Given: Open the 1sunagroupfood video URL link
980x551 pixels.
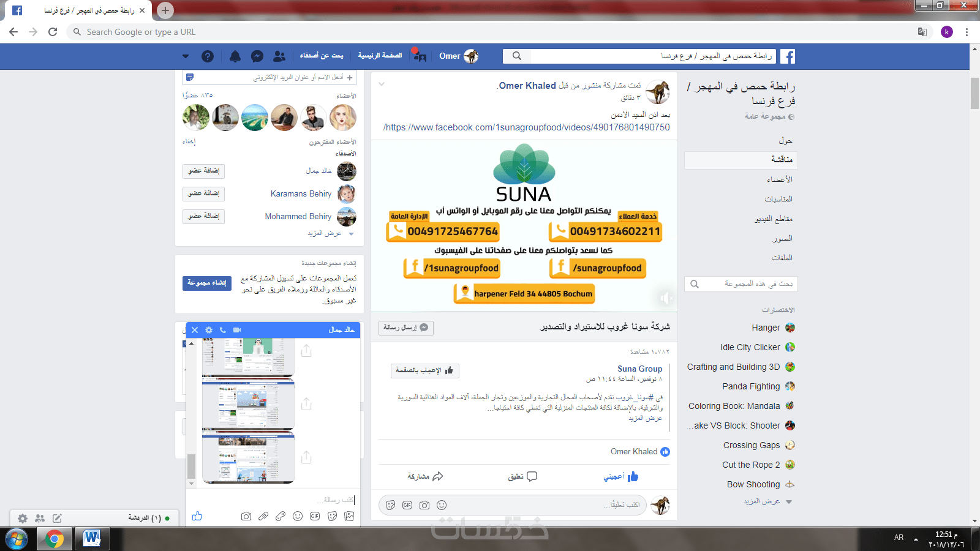Looking at the screenshot, I should click(x=527, y=127).
